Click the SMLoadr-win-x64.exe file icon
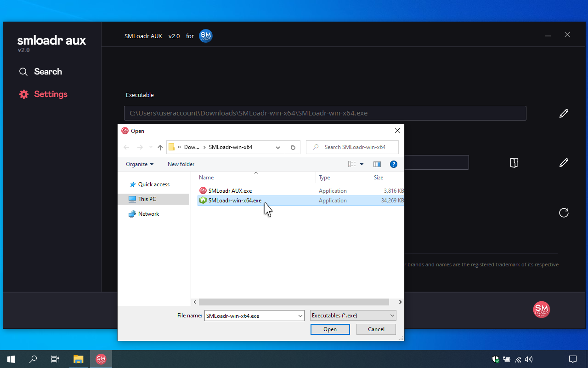The height and width of the screenshot is (368, 588). (x=203, y=201)
